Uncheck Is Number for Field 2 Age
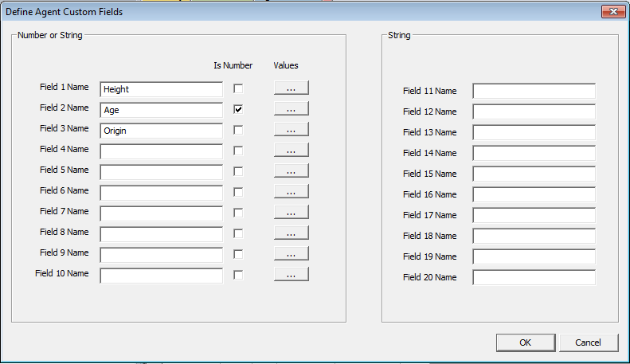Screen dimensions: 630x364 [x=238, y=109]
